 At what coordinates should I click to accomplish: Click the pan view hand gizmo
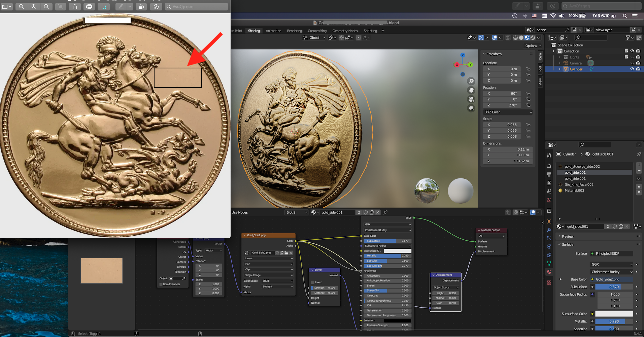471,90
